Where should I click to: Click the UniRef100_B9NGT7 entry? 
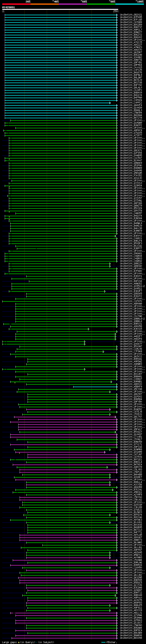(131, 32)
